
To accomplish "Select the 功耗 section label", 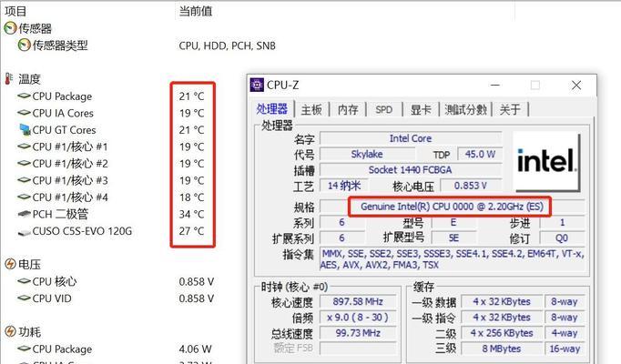I will [29, 331].
